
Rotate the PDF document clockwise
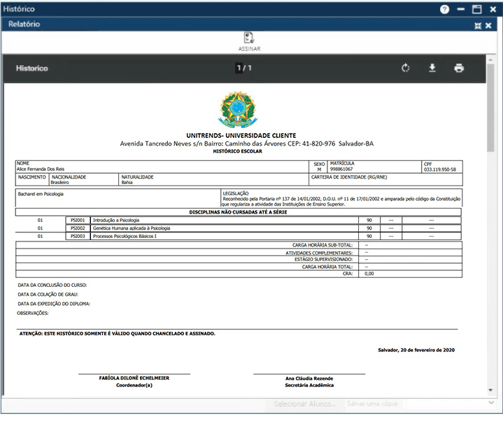click(x=405, y=69)
